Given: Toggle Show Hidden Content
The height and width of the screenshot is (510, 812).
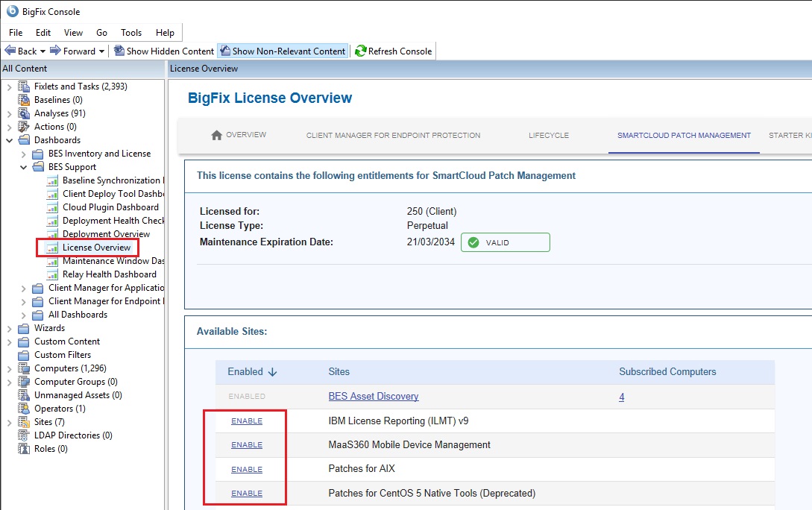Looking at the screenshot, I should click(163, 51).
